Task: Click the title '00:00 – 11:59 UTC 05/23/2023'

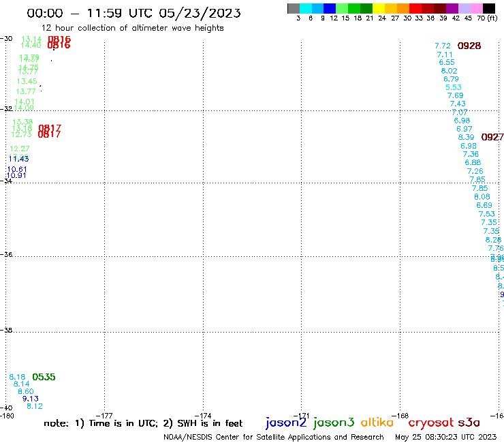Action: pyautogui.click(x=133, y=14)
